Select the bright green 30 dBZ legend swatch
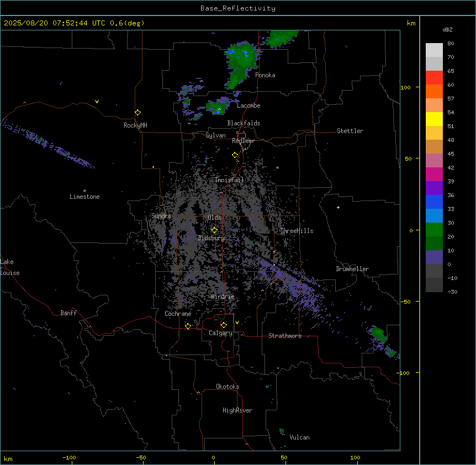 (434, 230)
